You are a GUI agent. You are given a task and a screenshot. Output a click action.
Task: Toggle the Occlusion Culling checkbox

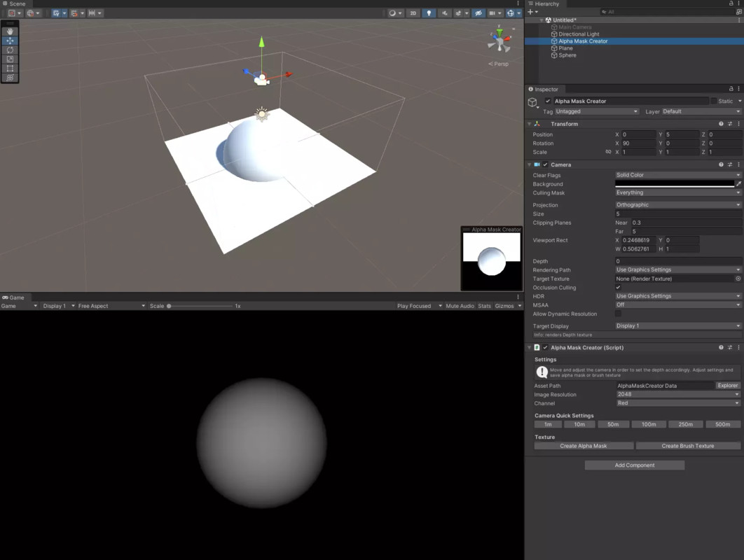pos(618,287)
